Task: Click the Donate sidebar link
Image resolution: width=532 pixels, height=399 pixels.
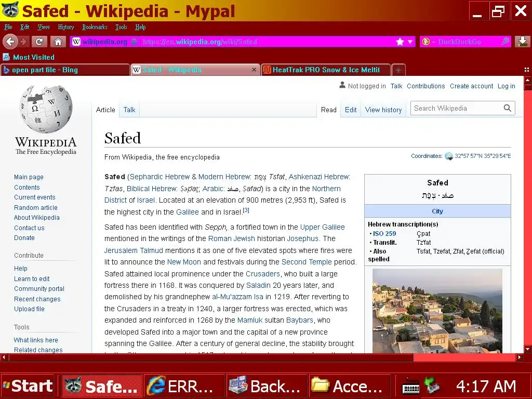Action: (24, 237)
